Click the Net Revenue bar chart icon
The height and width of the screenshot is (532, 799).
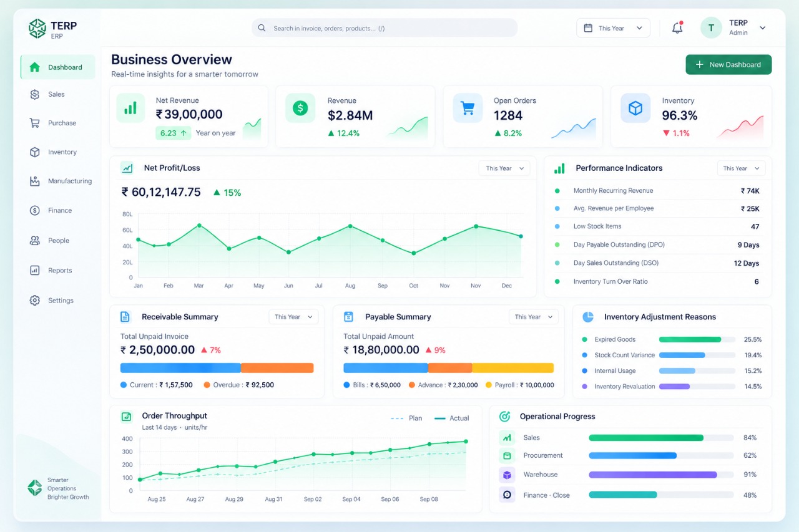[130, 108]
